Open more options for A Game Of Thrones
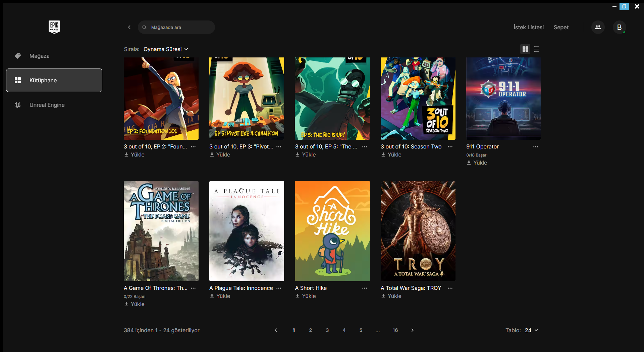Viewport: 644px width, 352px height. tap(193, 288)
